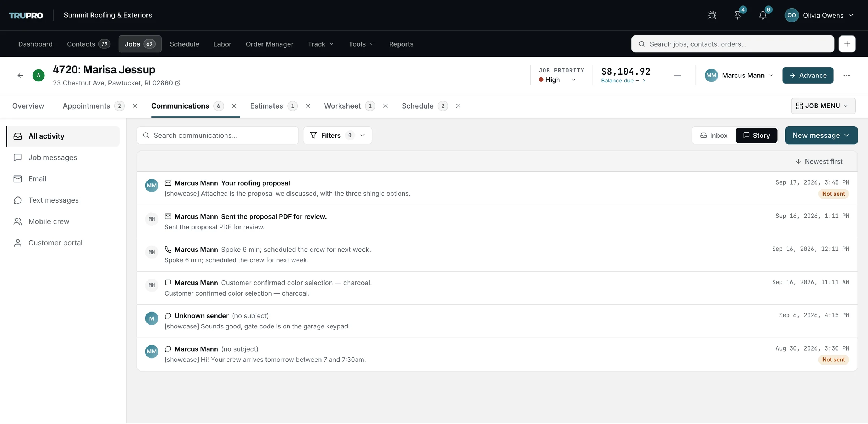Open the Marcus Mann assignee dropdown
868x424 pixels.
coord(739,75)
